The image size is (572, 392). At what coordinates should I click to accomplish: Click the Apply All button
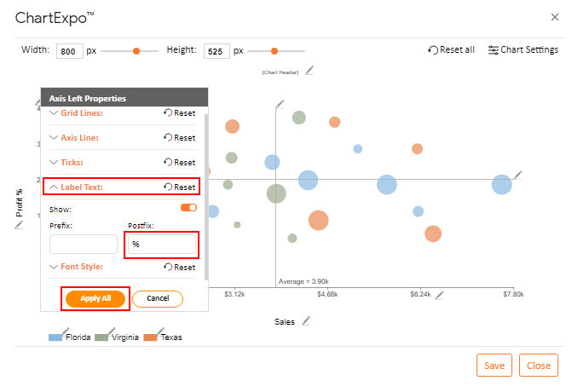(x=95, y=298)
